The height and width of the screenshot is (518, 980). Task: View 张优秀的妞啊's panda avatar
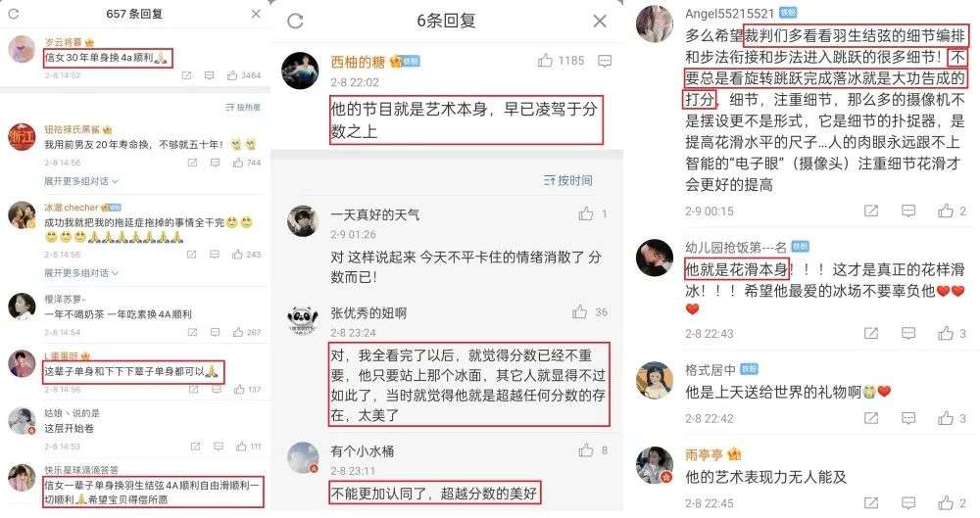(x=303, y=320)
